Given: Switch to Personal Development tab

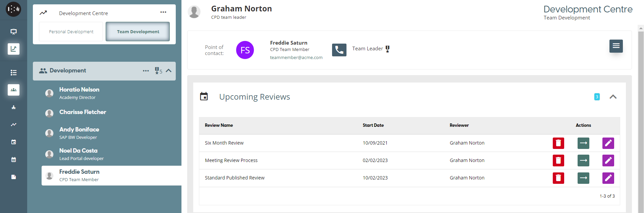Looking at the screenshot, I should [71, 32].
